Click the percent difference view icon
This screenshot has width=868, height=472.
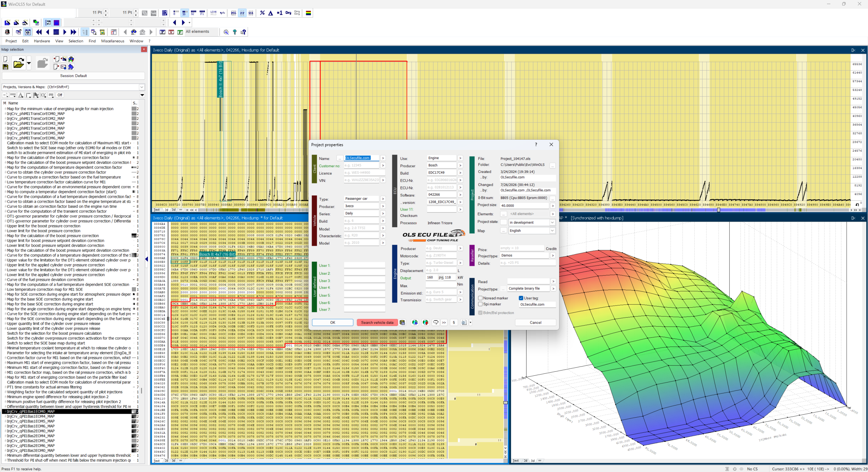262,13
